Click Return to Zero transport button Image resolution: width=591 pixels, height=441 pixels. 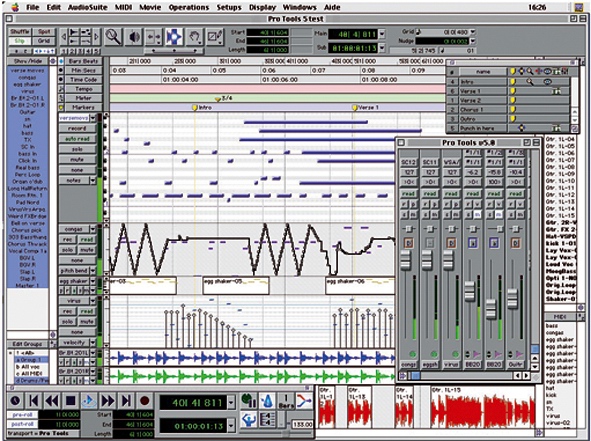click(34, 401)
